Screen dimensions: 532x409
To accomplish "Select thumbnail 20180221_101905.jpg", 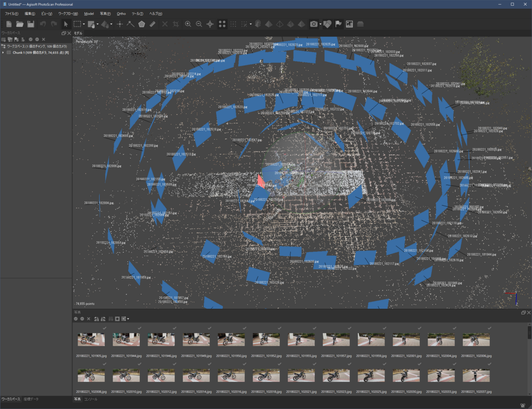I will coord(91,339).
